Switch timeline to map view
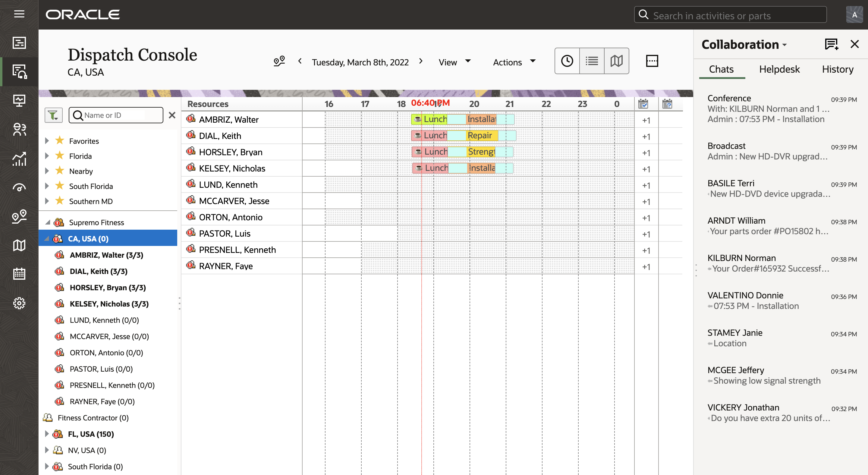This screenshot has height=475, width=868. pyautogui.click(x=616, y=61)
